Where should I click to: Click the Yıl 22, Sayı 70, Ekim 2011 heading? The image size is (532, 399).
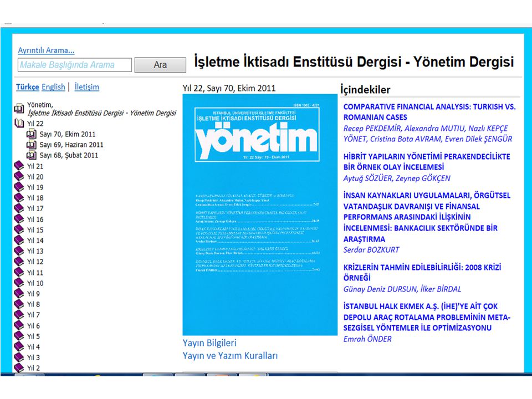(x=229, y=88)
